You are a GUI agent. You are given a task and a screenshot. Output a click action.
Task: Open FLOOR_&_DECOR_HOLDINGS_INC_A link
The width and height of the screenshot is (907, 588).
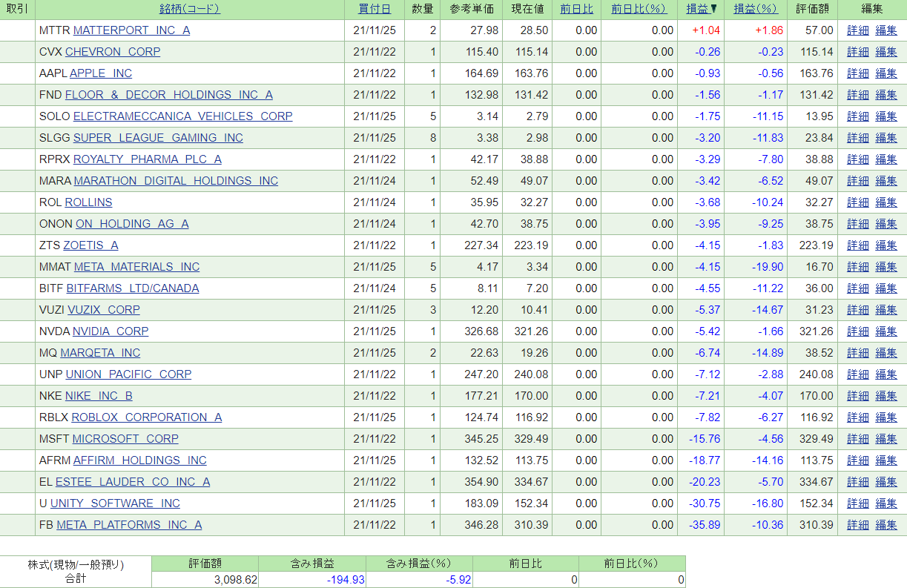[169, 95]
